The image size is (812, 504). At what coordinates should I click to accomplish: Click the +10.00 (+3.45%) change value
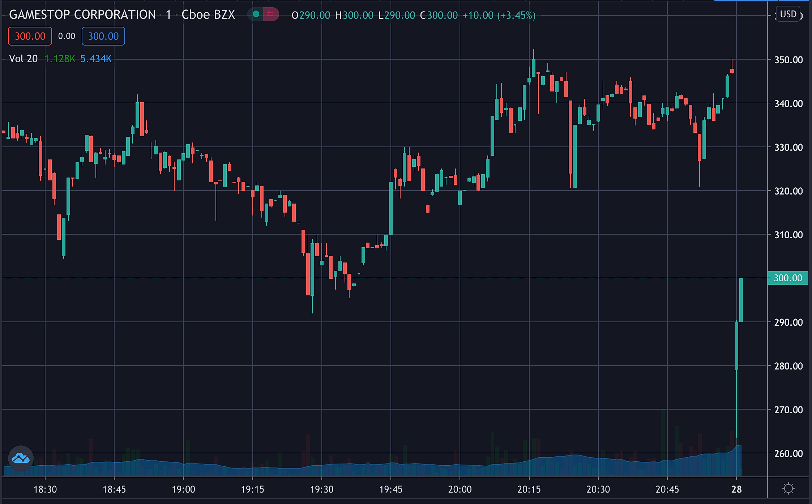click(499, 15)
